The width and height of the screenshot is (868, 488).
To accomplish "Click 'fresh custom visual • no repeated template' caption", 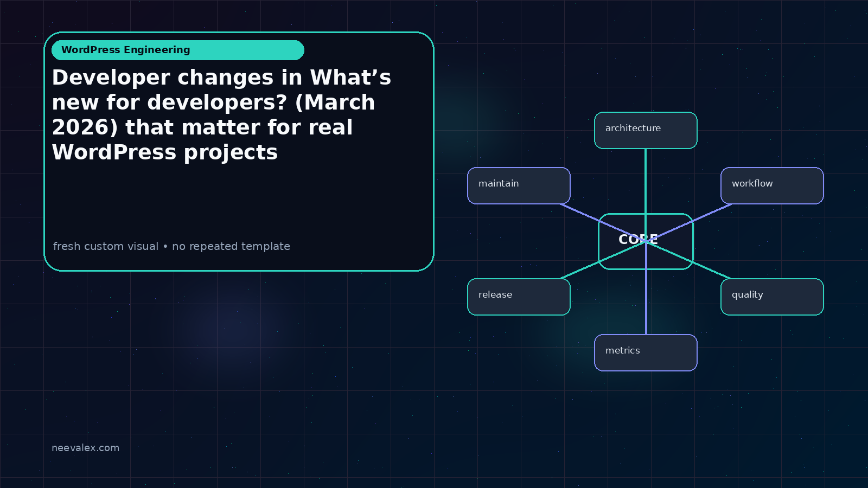I will [171, 246].
